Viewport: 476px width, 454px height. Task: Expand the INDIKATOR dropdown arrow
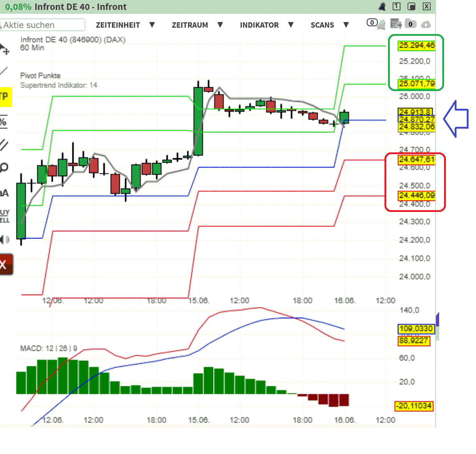[291, 25]
